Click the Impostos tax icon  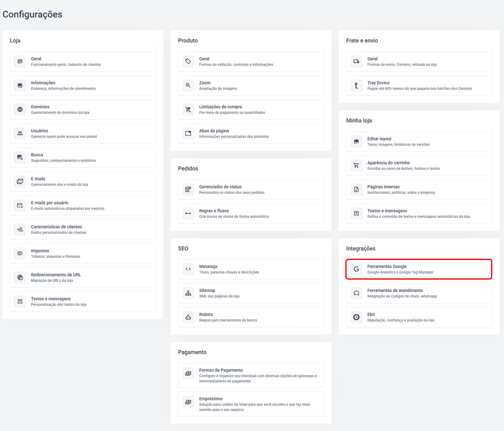[20, 253]
